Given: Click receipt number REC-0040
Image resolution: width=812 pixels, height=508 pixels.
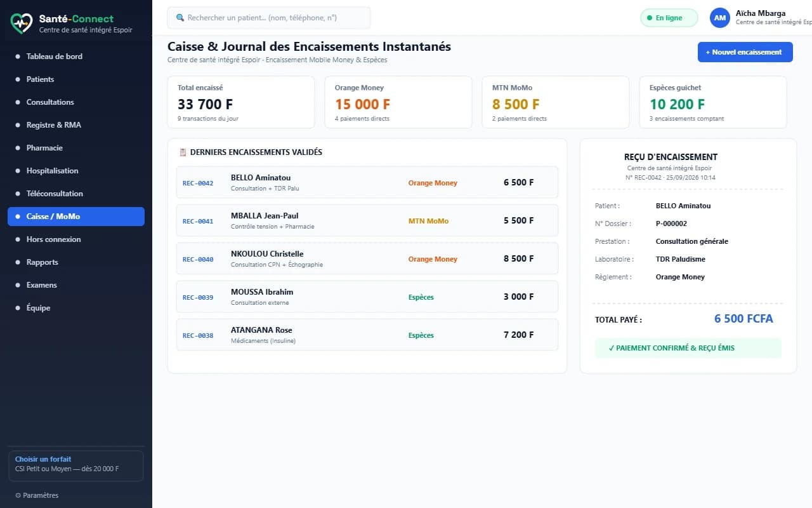Looking at the screenshot, I should [198, 259].
